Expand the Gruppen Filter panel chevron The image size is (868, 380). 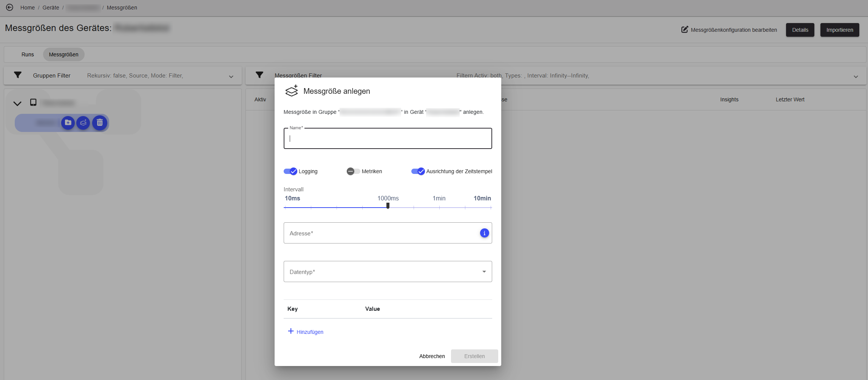click(x=231, y=77)
